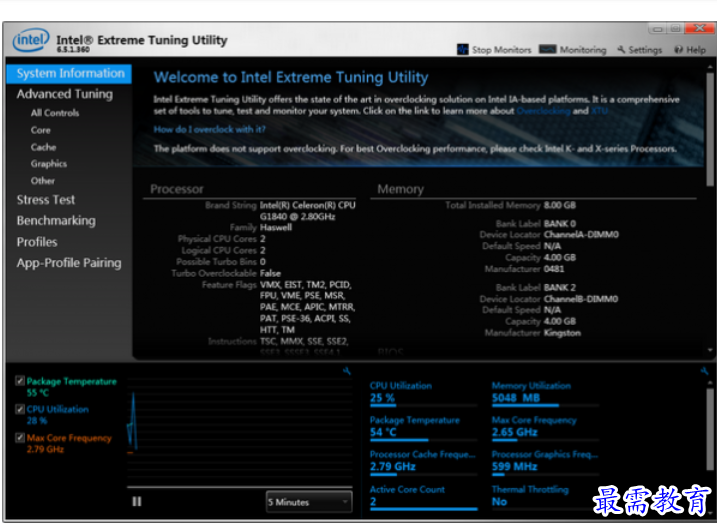Image resolution: width=717 pixels, height=532 pixels.
Task: Open the Advanced Tuning section
Action: point(64,94)
